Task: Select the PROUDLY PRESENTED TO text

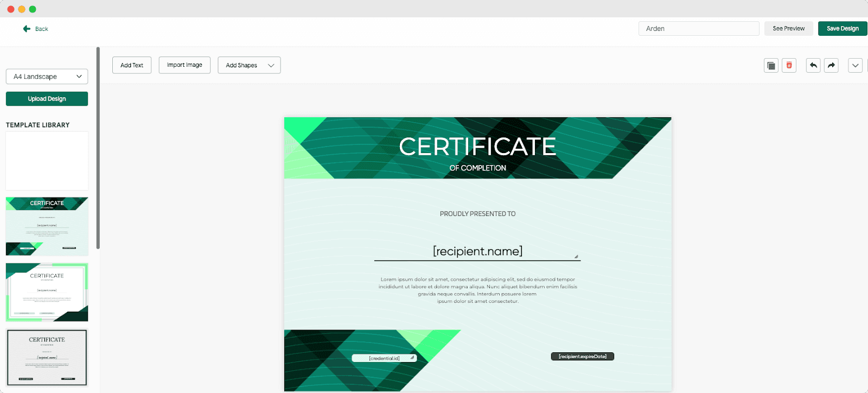Action: coord(478,214)
